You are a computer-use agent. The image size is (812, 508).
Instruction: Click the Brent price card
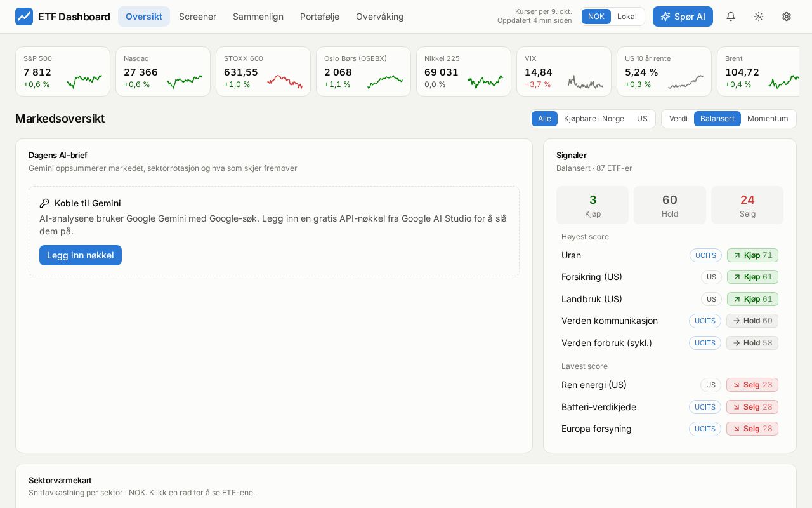pyautogui.click(x=758, y=71)
